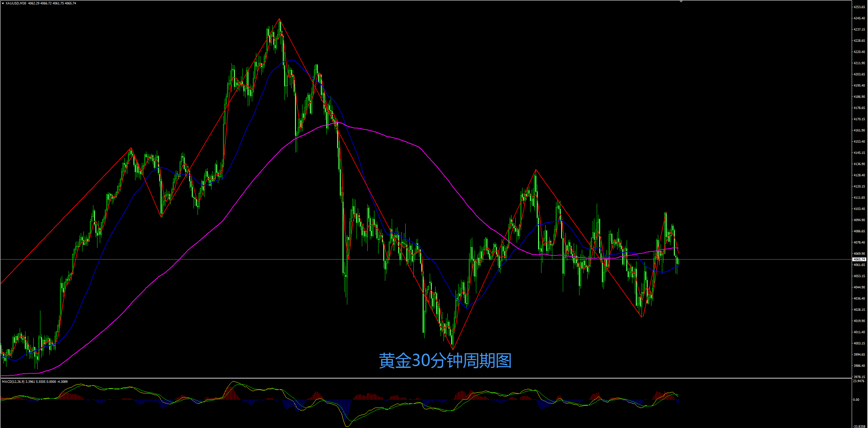
Task: Click the 4128.40 price scale value
Action: [859, 175]
